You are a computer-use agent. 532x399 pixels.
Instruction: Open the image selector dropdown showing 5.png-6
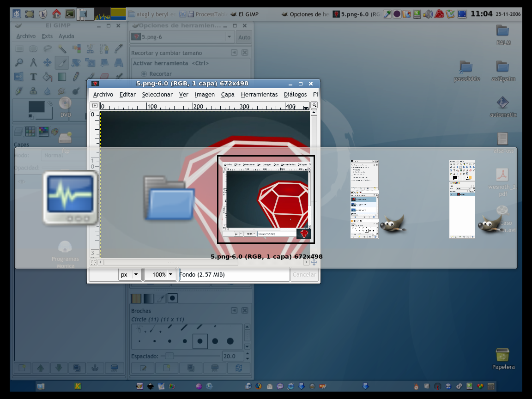point(181,37)
